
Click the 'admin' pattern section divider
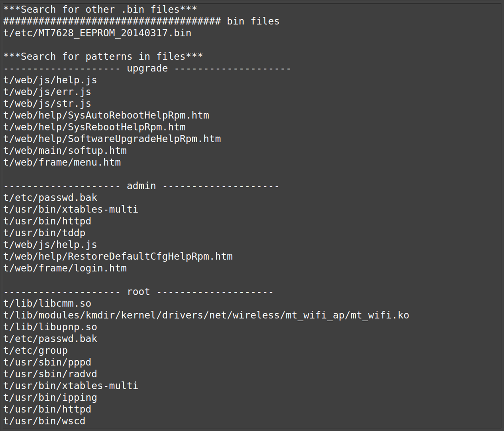point(141,186)
